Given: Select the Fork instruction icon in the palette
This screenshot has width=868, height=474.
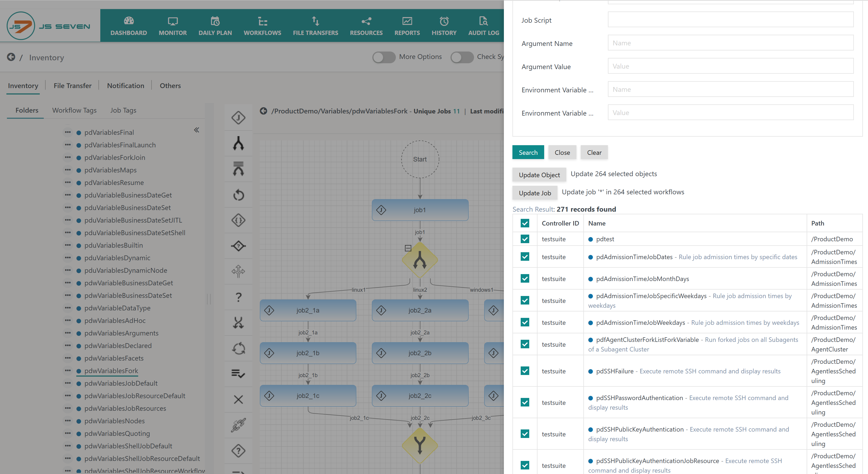Looking at the screenshot, I should pos(238,143).
